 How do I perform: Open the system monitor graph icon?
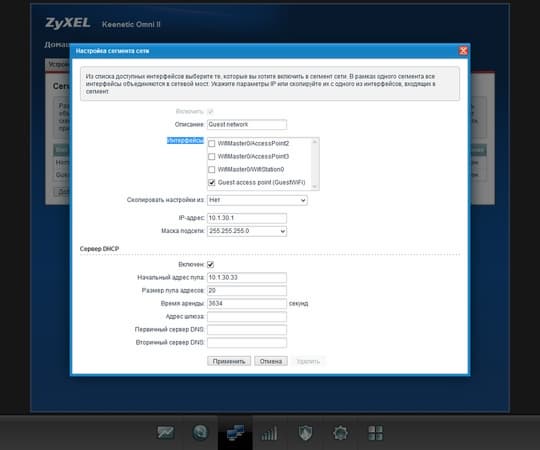[x=166, y=432]
